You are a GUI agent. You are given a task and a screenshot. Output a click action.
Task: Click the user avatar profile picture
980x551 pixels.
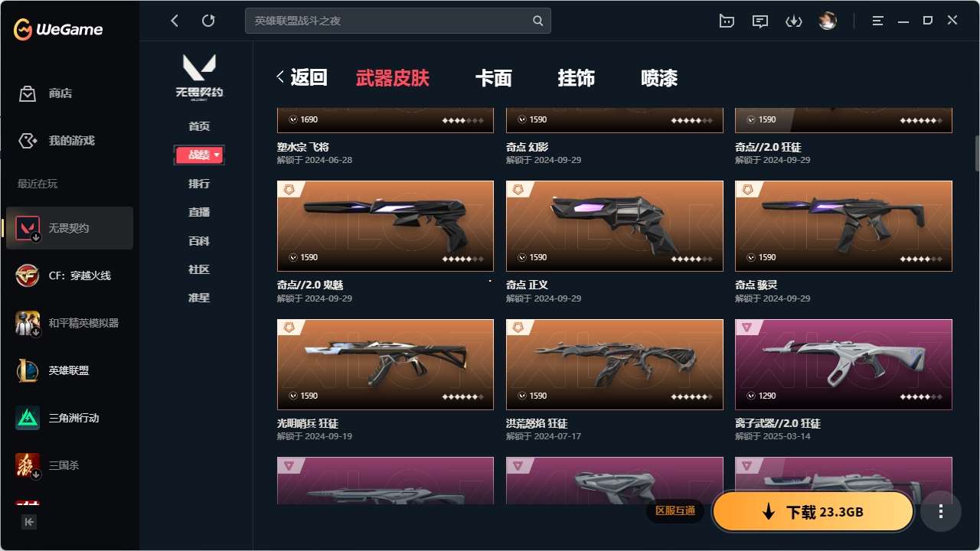[x=828, y=21]
